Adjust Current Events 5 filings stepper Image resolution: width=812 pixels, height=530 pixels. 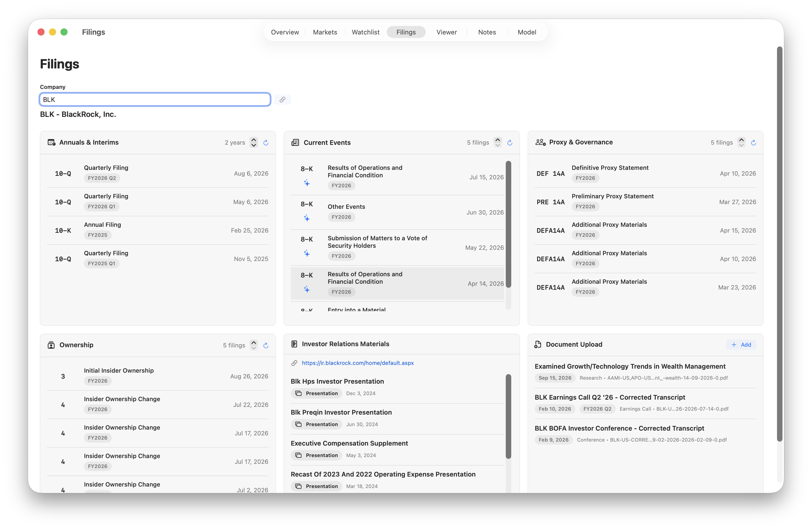click(498, 142)
